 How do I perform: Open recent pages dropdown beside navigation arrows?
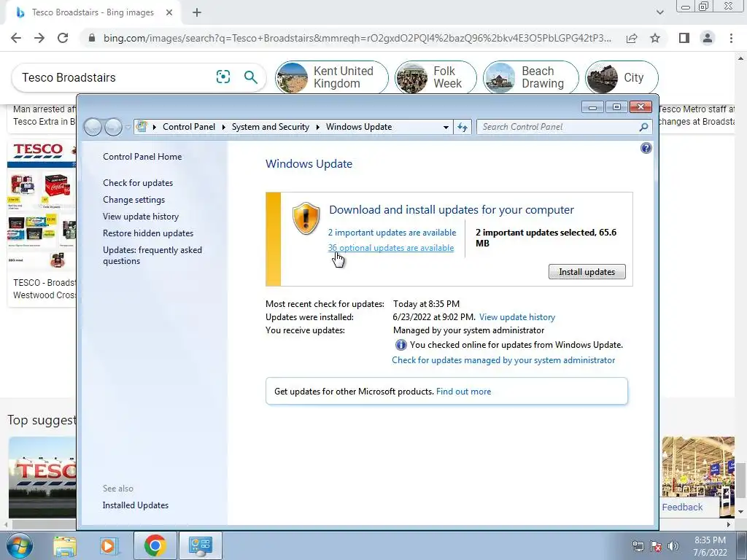(x=128, y=127)
